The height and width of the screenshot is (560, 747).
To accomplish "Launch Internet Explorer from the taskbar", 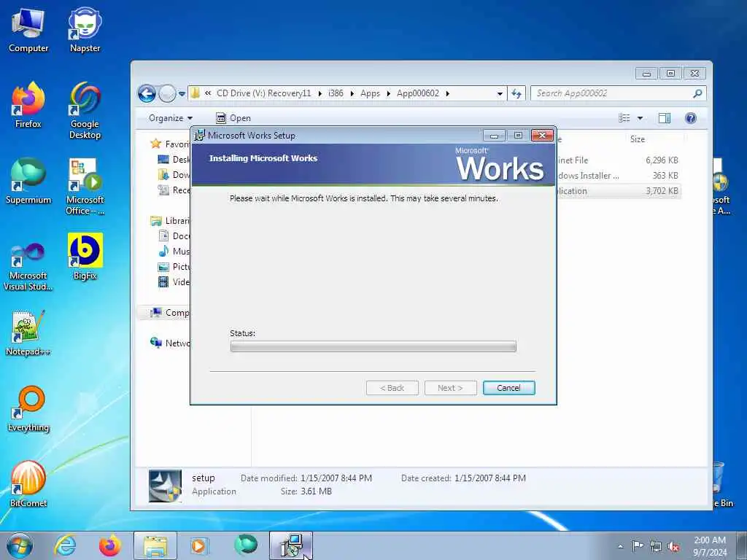I will pos(65,545).
